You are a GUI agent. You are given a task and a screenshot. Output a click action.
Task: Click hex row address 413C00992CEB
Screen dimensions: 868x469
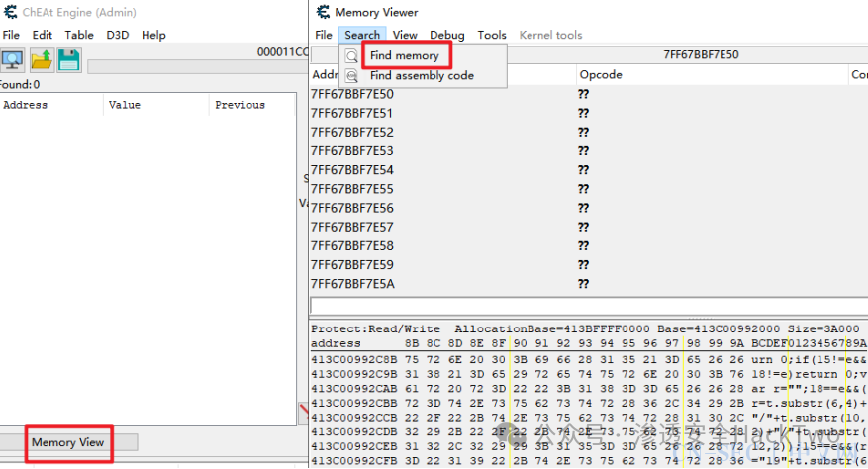pos(353,446)
